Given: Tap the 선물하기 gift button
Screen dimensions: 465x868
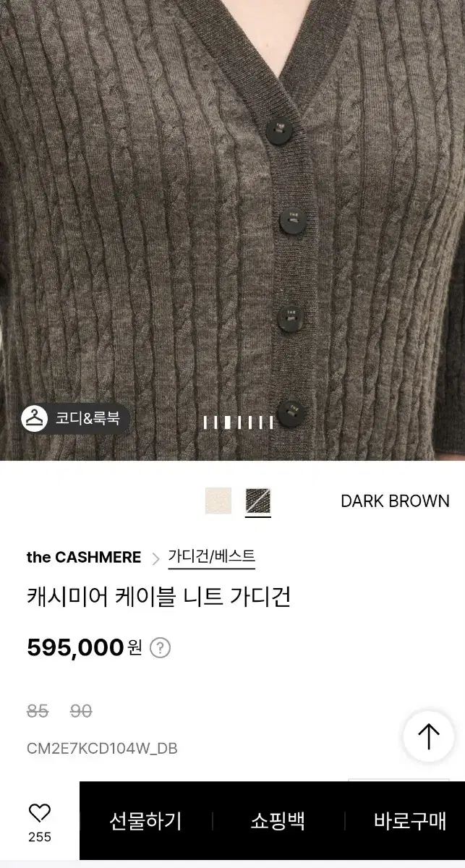Looking at the screenshot, I should coord(145,821).
